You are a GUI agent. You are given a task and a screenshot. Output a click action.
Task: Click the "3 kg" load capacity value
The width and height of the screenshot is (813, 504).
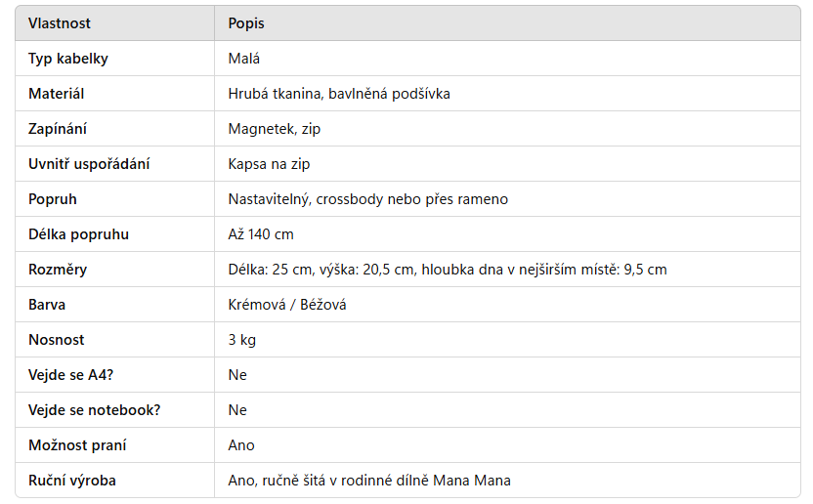tap(241, 340)
